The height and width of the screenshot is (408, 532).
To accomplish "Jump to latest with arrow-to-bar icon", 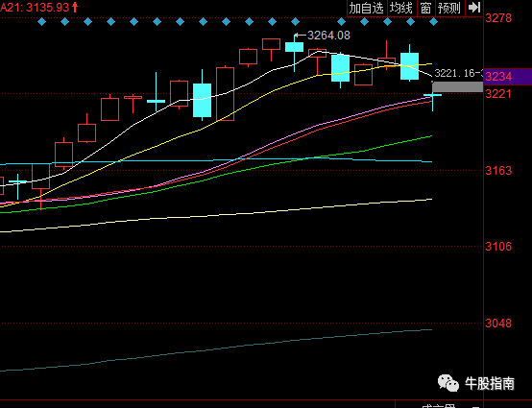I will [x=474, y=7].
